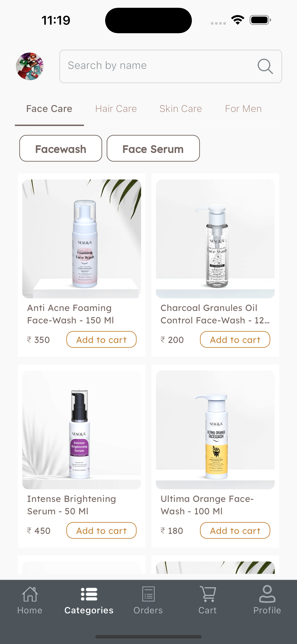Open the Orders icon in bottom bar
This screenshot has height=644, width=297.
point(148,594)
